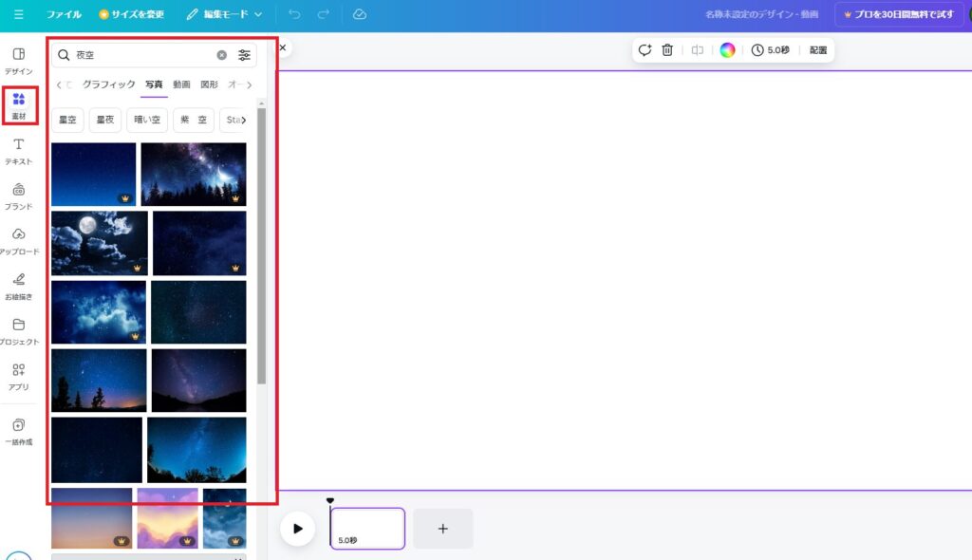Screen dimensions: 972x560
Task: Open the アプリ apps panel
Action: click(x=19, y=377)
